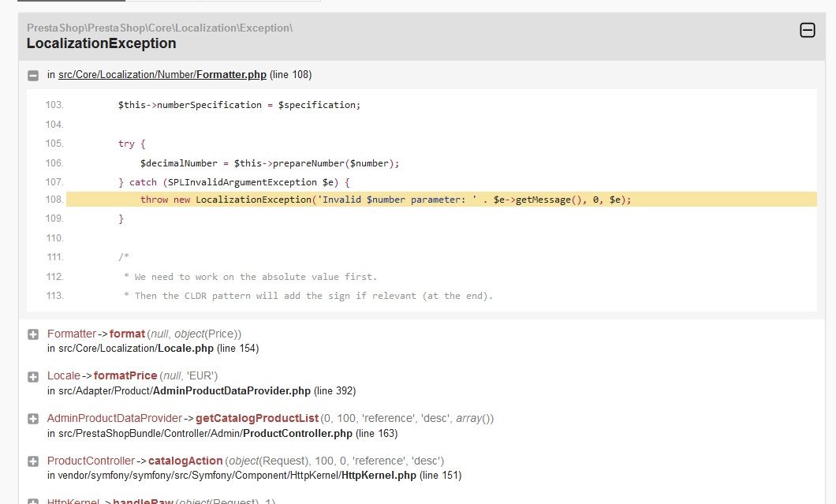Expand the Locale->formatPrice trace entry

pyautogui.click(x=33, y=376)
